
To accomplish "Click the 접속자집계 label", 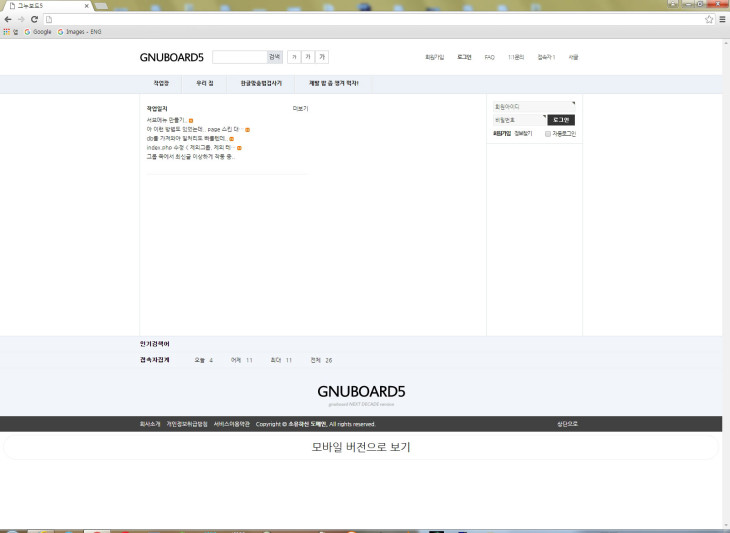I will (x=155, y=360).
